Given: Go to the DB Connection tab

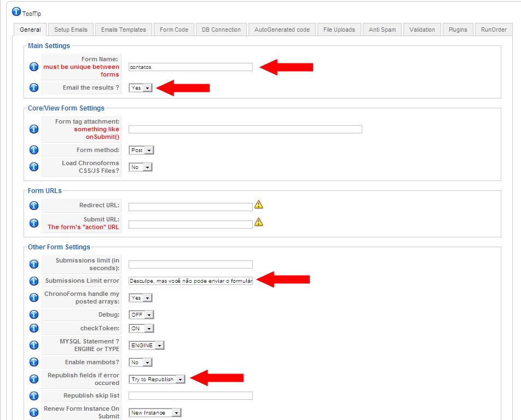Looking at the screenshot, I should [x=221, y=30].
